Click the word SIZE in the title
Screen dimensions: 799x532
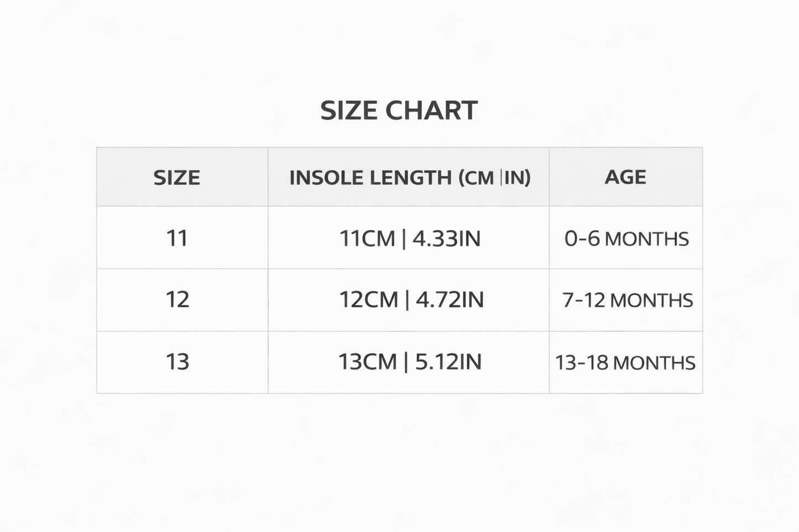point(349,110)
